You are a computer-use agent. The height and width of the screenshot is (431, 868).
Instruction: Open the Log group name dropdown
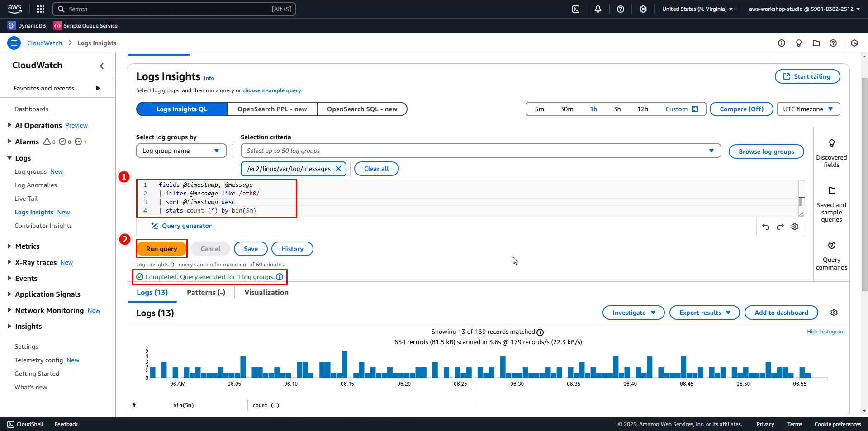click(x=181, y=151)
